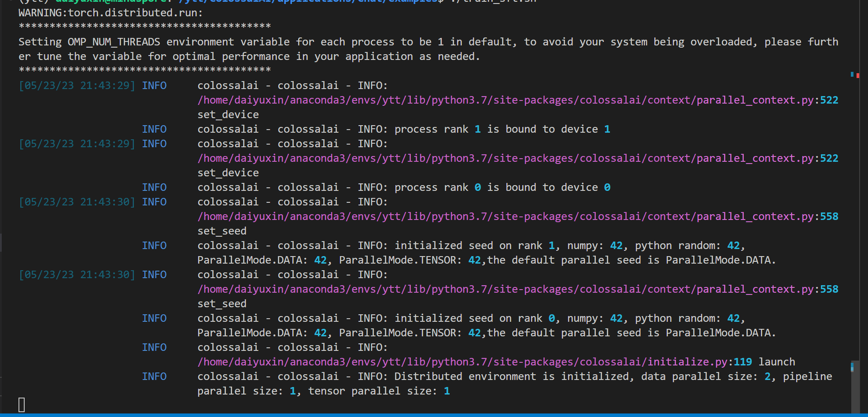
Task: Open the initialize.py:119 file path link
Action: tap(475, 362)
